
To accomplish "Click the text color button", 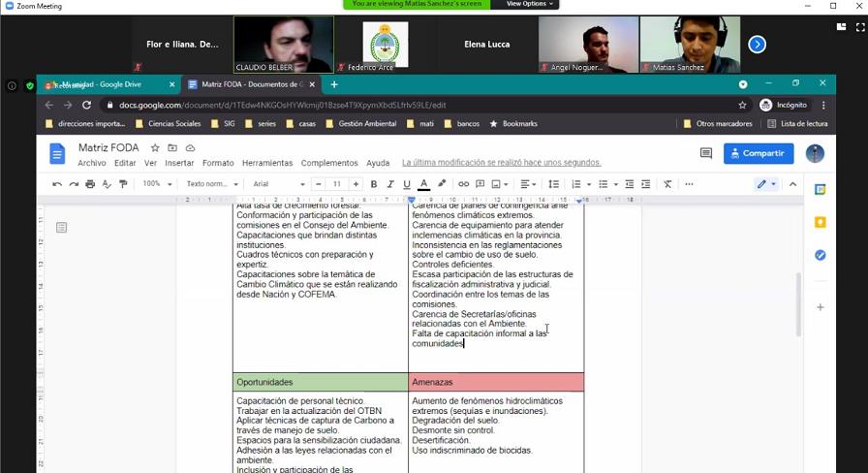I will tap(423, 184).
